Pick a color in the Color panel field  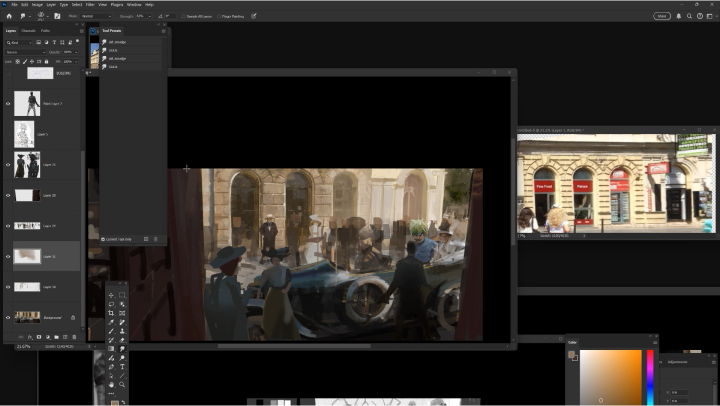pyautogui.click(x=610, y=377)
